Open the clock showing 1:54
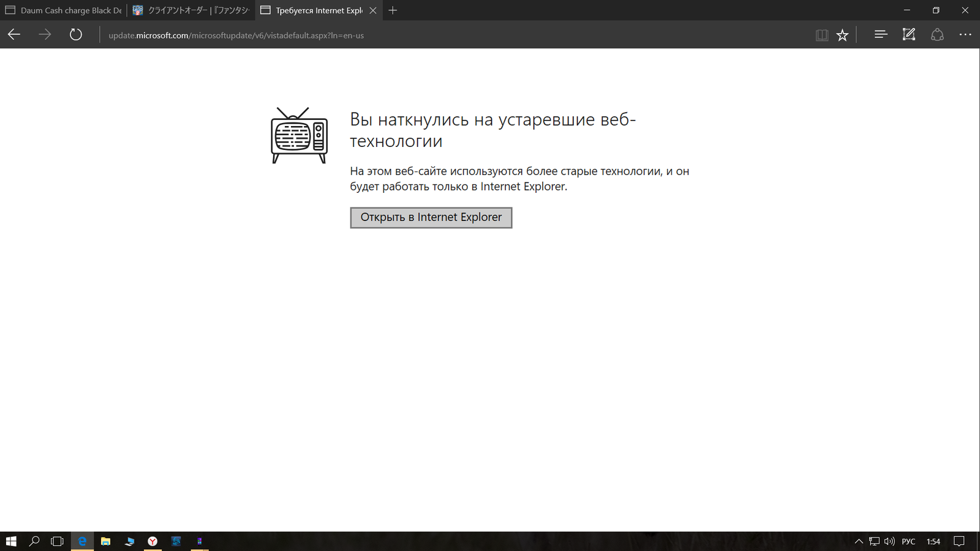Image resolution: width=980 pixels, height=551 pixels. (x=933, y=541)
